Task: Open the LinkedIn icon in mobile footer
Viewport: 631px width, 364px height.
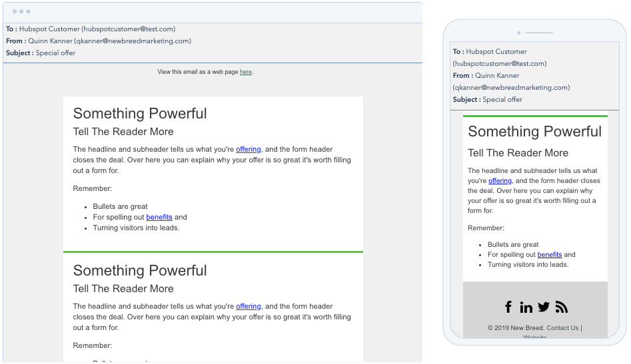Action: (526, 307)
